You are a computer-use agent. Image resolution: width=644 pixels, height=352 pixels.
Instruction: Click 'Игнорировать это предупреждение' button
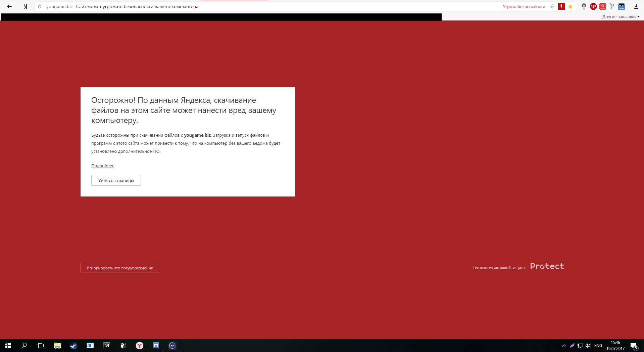(x=120, y=268)
